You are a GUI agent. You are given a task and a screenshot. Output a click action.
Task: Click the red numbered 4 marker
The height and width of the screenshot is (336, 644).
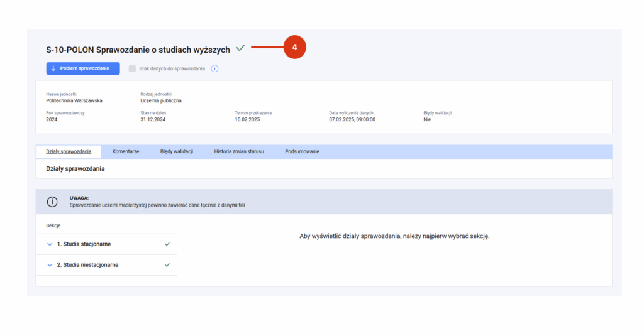coord(294,47)
